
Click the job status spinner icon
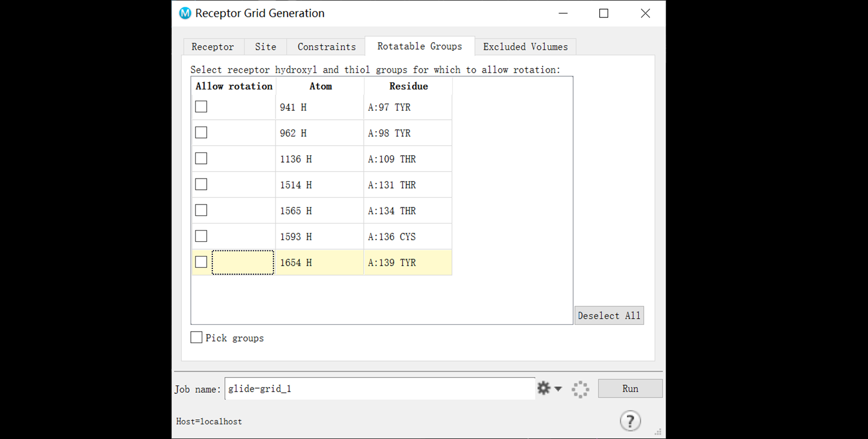click(x=580, y=389)
